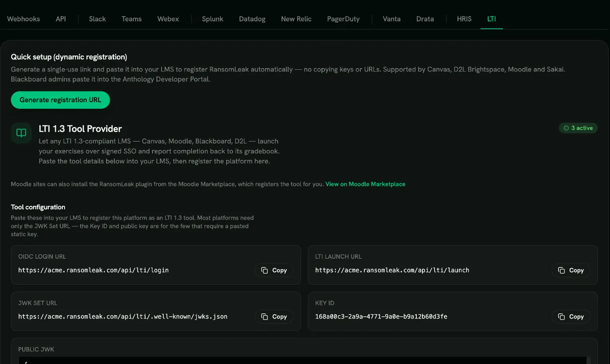Viewport: 610px width, 364px height.
Task: Generate registration URL for dynamic setup
Action: click(x=61, y=100)
